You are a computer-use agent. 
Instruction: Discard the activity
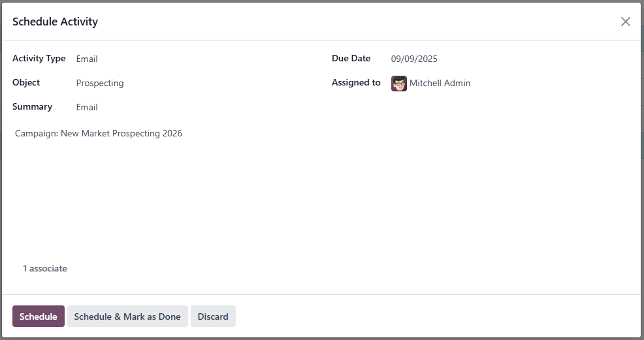pyautogui.click(x=213, y=317)
